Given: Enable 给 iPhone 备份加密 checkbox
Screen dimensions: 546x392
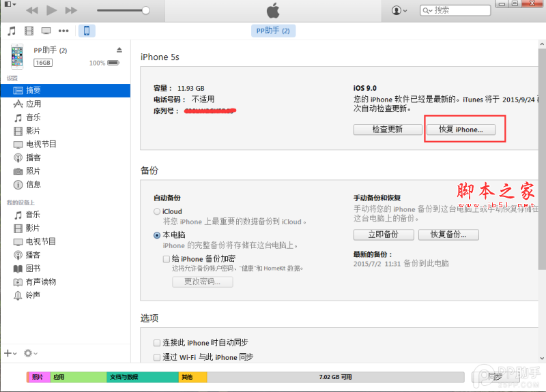Looking at the screenshot, I should 167,259.
